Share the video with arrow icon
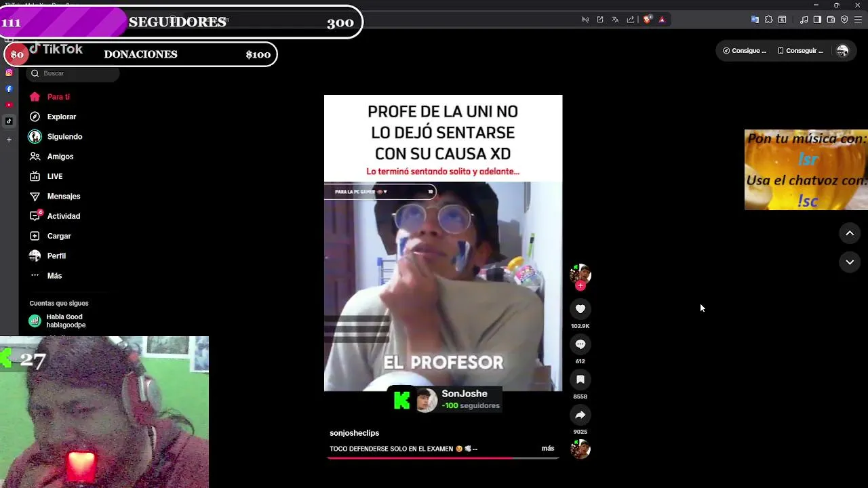This screenshot has height=488, width=868. (x=580, y=415)
